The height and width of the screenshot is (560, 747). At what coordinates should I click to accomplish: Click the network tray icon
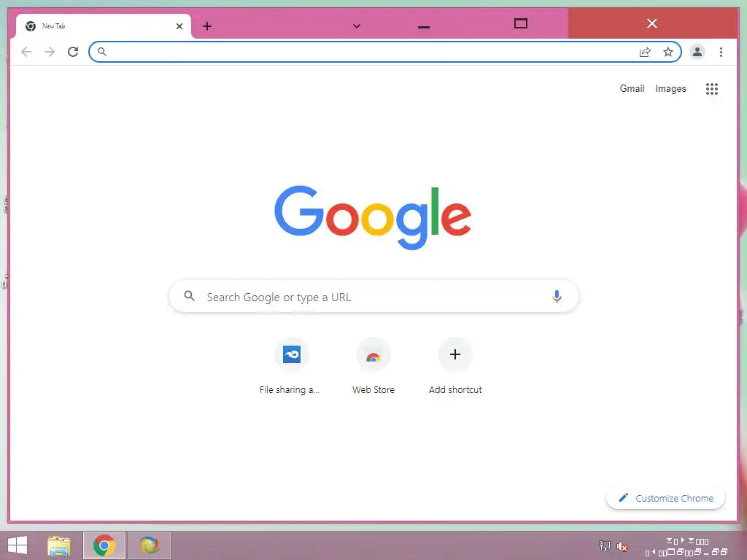605,545
